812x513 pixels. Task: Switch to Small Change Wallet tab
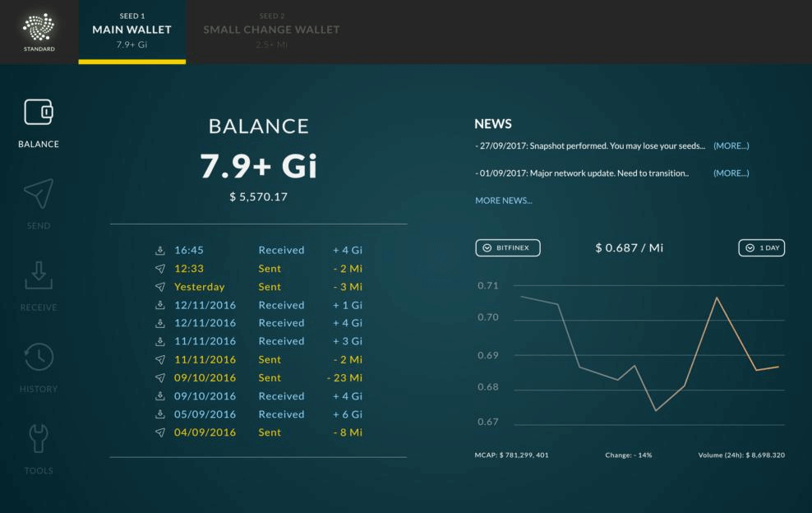click(271, 30)
